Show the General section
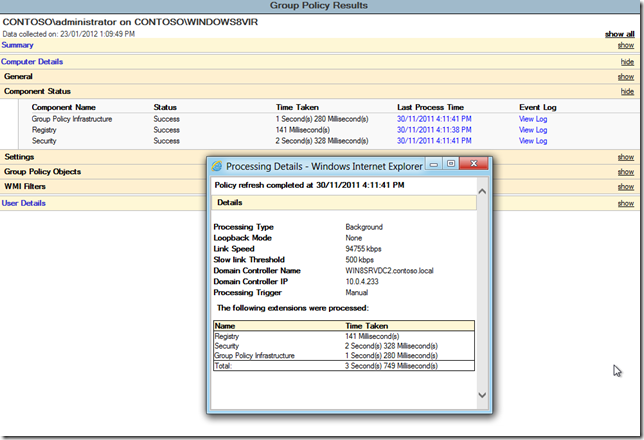644x440 pixels. click(x=625, y=76)
